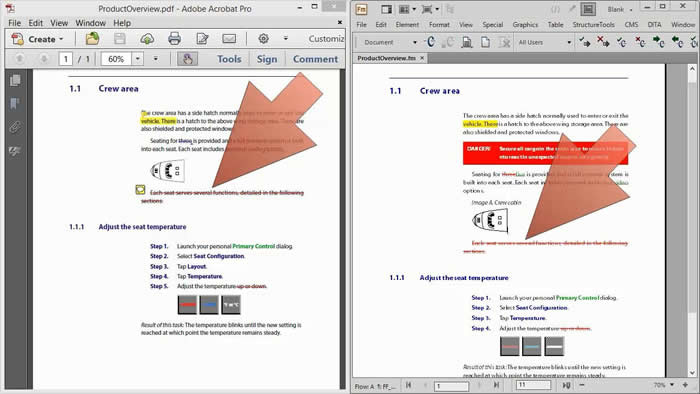Open Acrobat File menu
The image size is (700, 394).
pyautogui.click(x=14, y=23)
